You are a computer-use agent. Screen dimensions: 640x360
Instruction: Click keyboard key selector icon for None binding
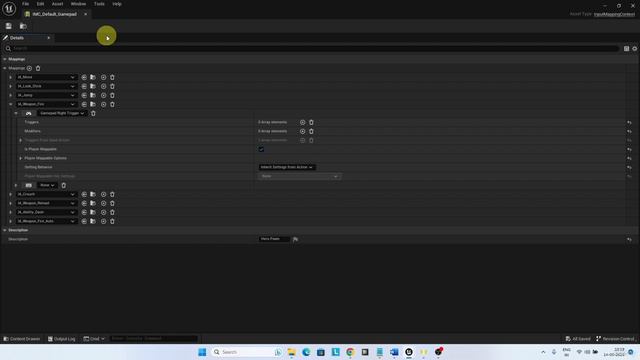tap(29, 185)
